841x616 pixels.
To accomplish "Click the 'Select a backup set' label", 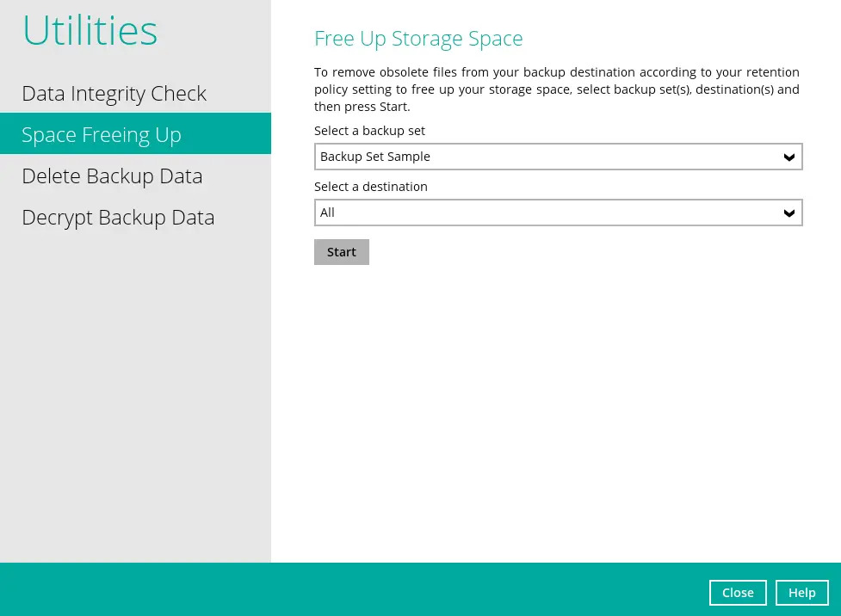I will pos(369,131).
